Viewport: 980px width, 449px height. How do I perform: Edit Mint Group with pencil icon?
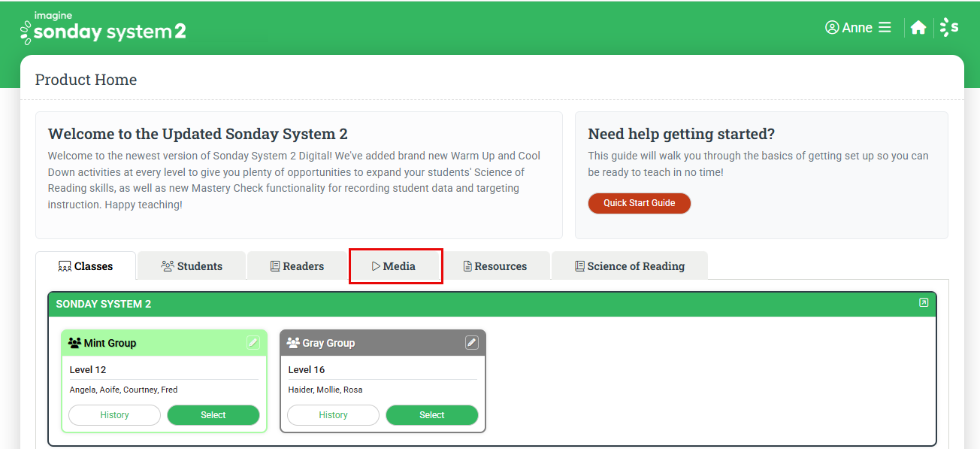click(x=253, y=343)
